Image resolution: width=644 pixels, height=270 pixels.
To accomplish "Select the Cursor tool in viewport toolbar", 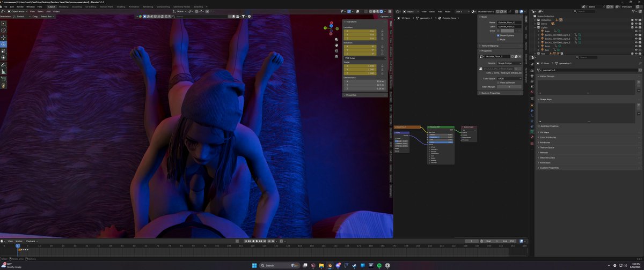I will click(4, 30).
